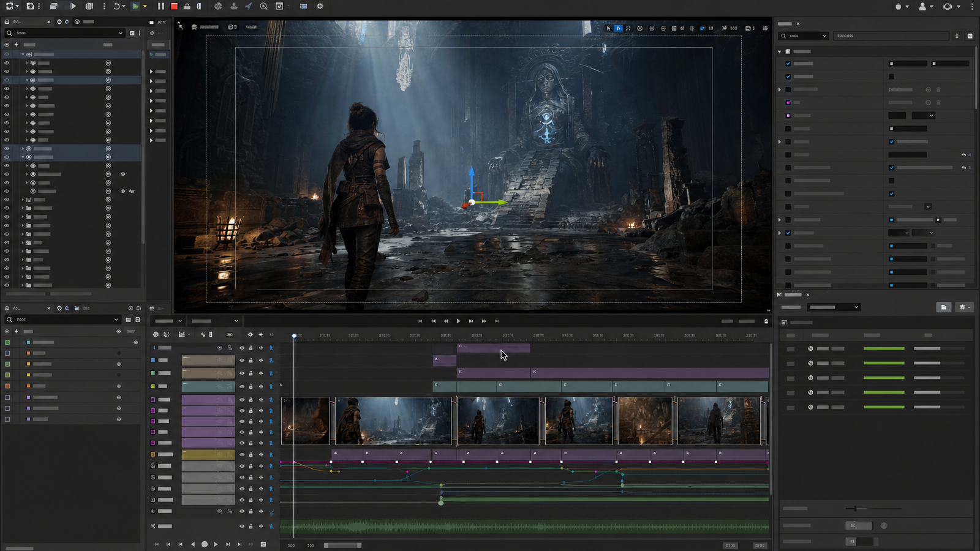Tick the green checkbox in the lower-left panel list
980x551 pixels.
[7, 343]
